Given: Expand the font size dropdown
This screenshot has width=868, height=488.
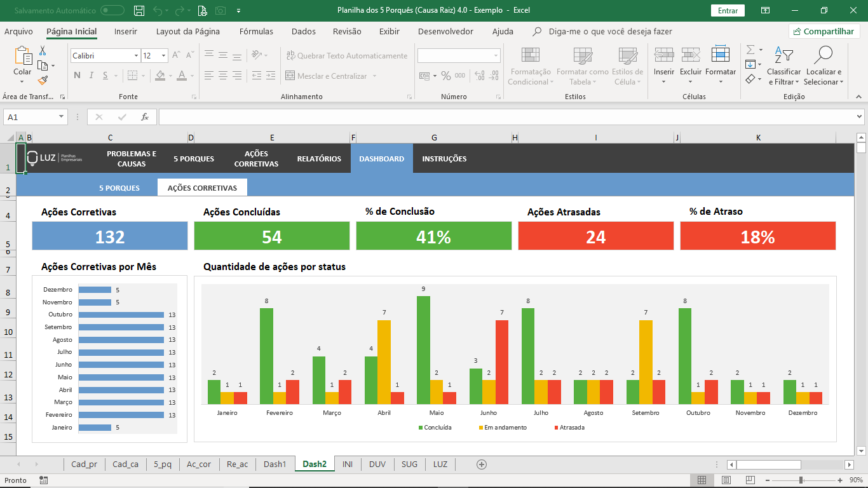Looking at the screenshot, I should click(x=164, y=56).
